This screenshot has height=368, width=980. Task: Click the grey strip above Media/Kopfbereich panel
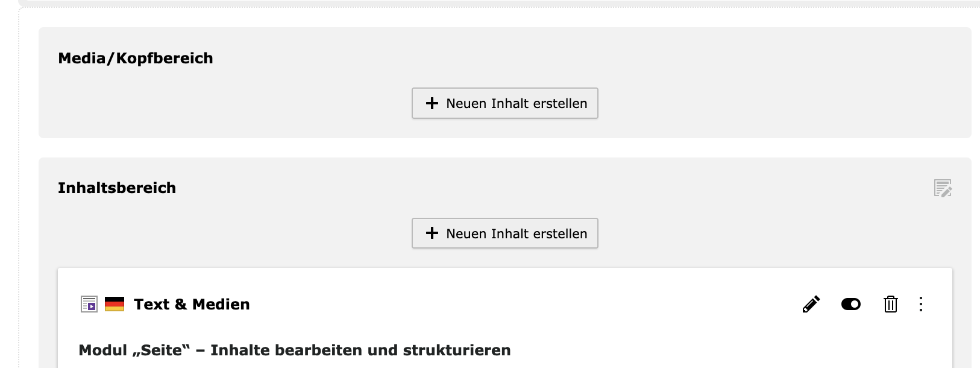(498, 4)
